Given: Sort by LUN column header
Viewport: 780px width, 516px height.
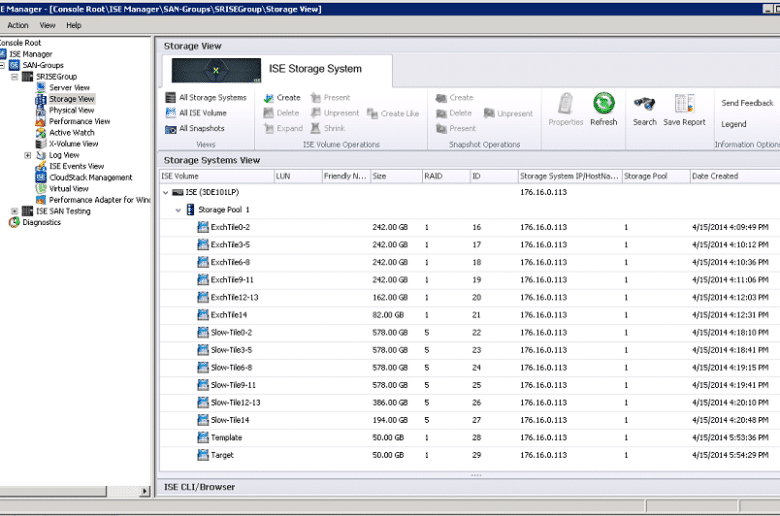Looking at the screenshot, I should pos(298,176).
